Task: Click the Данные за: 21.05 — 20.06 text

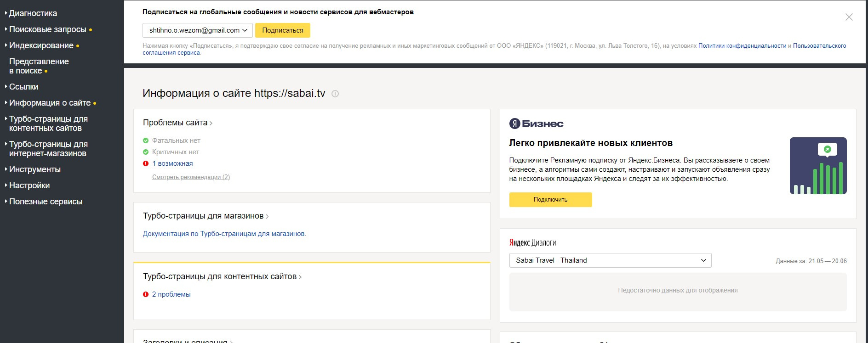Action: coord(811,261)
